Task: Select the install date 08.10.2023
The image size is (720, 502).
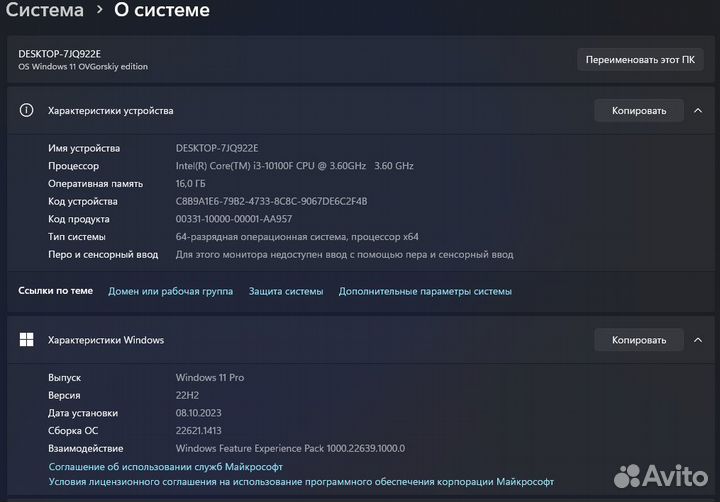Action: (198, 413)
